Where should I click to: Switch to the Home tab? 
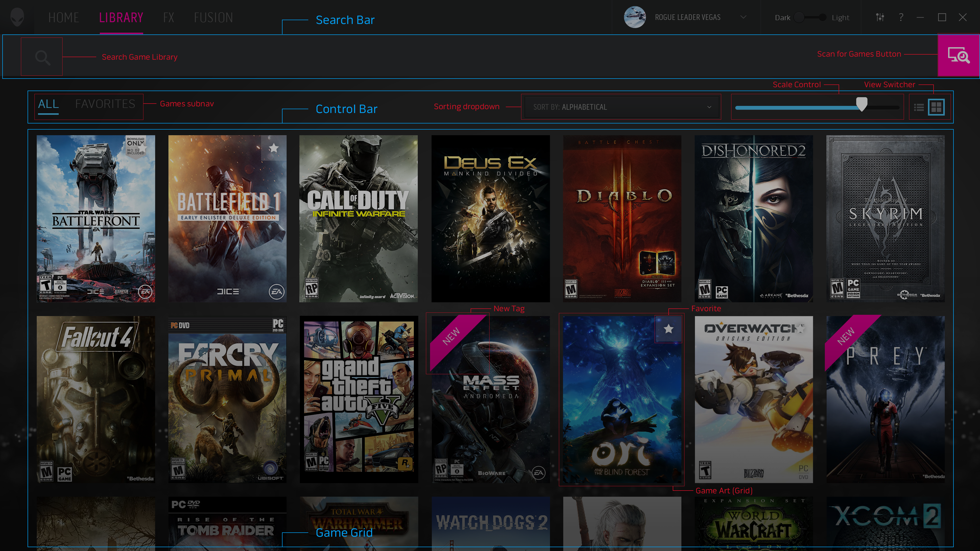pos(64,18)
